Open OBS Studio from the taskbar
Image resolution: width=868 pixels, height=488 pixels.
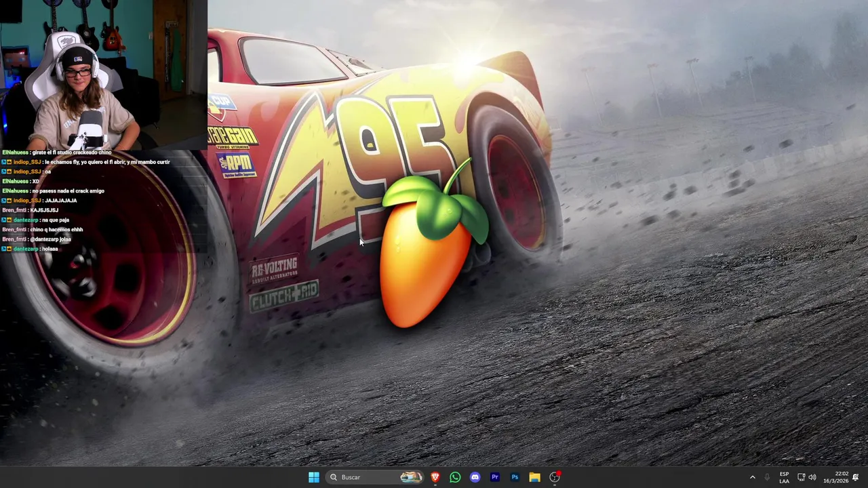pyautogui.click(x=555, y=477)
